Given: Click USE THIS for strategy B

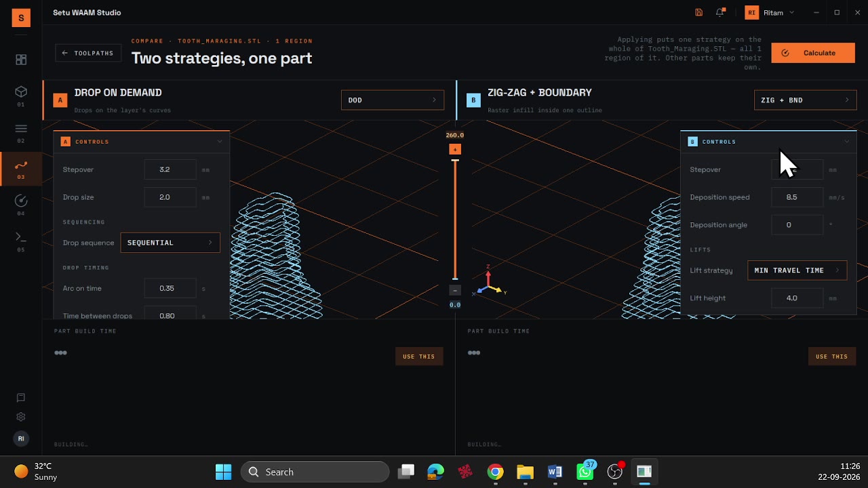Looking at the screenshot, I should 832,357.
